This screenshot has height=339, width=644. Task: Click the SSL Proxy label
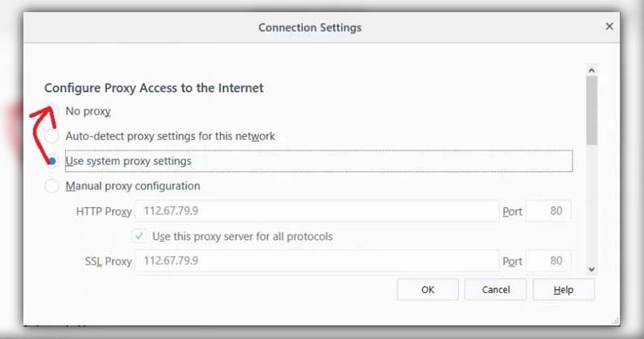[x=108, y=262]
